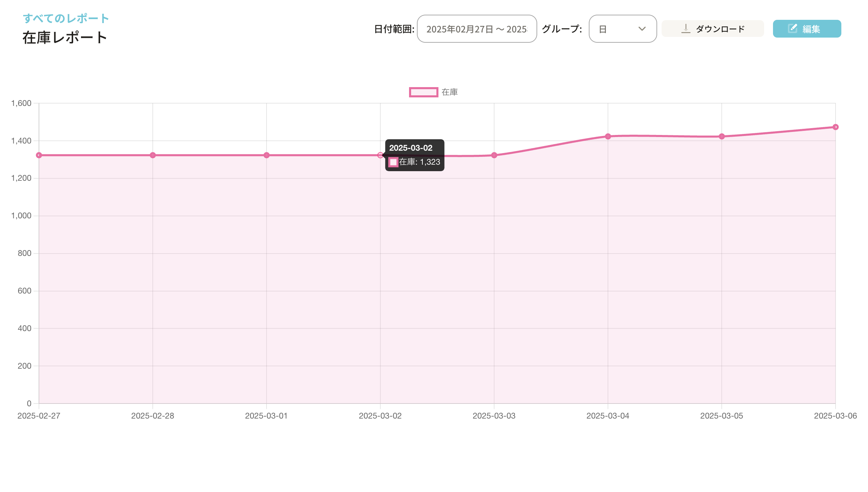Click the tooltip's 在庫 color square

click(x=393, y=162)
